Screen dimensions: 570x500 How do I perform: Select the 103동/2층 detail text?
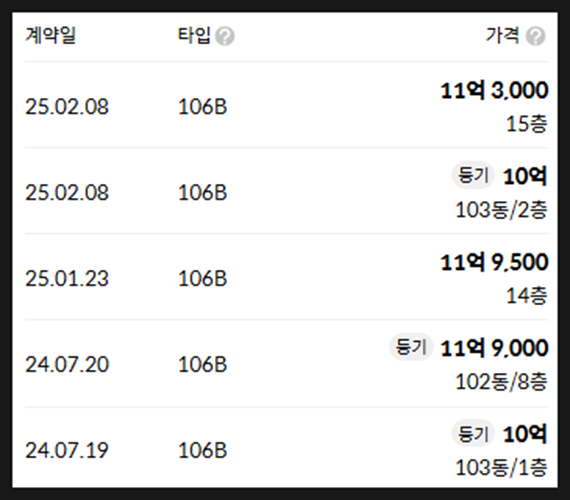pos(501,210)
